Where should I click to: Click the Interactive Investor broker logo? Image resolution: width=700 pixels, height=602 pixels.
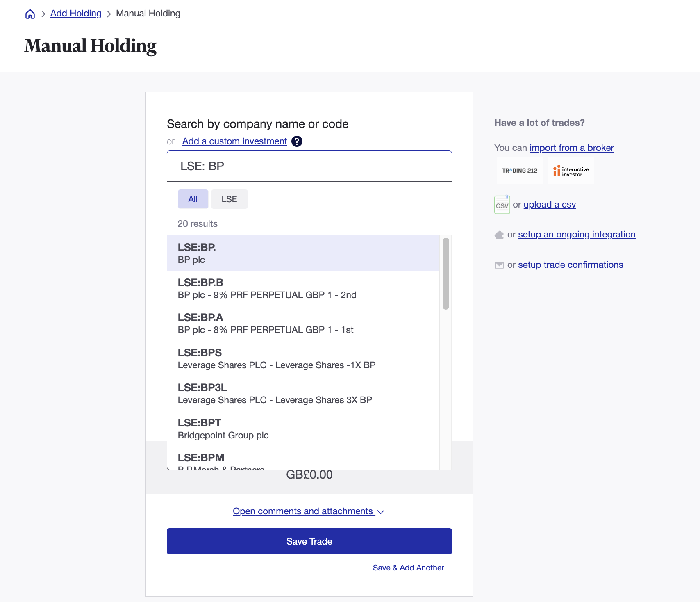click(x=570, y=171)
